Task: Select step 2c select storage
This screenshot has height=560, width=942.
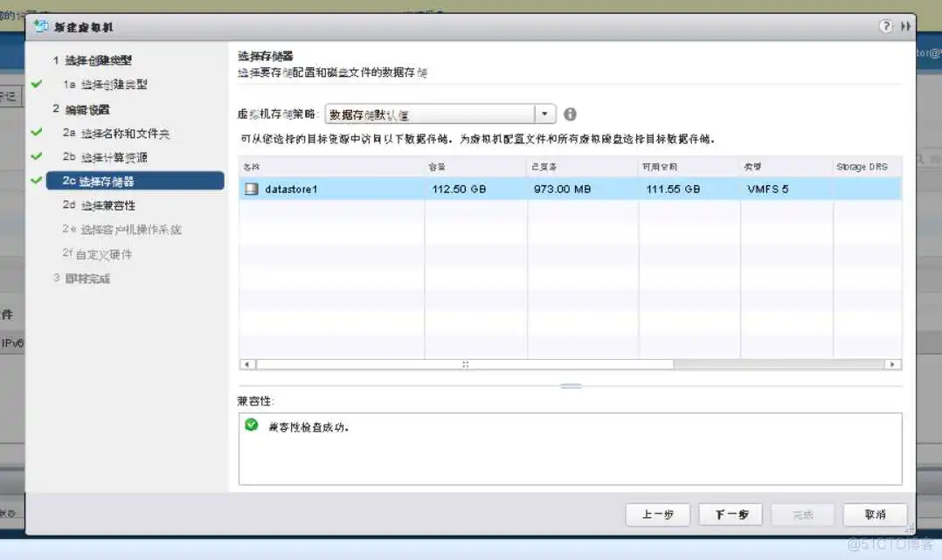Action: pyautogui.click(x=135, y=181)
